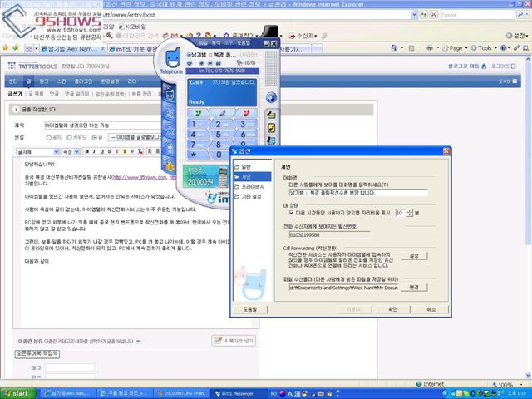Click the 도움말 button in options dialog
This screenshot has height=399, width=532.
click(x=250, y=309)
